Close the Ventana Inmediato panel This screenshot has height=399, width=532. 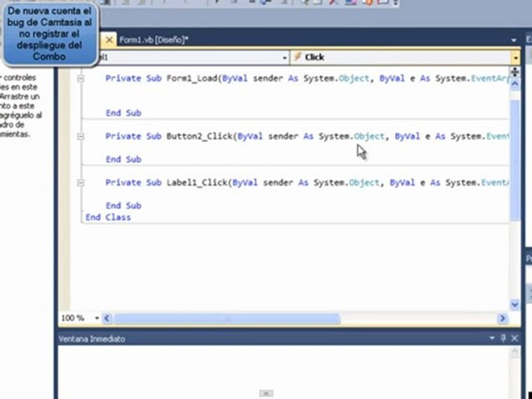pyautogui.click(x=514, y=338)
